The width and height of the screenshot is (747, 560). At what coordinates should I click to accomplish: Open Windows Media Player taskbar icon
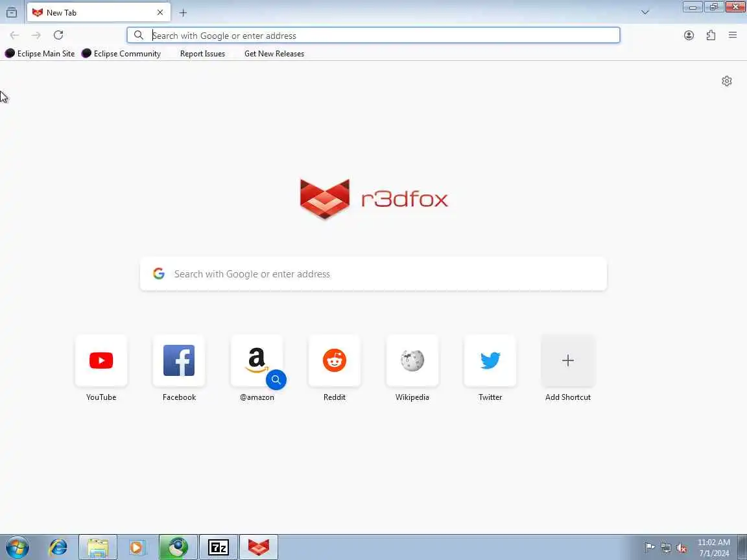click(x=137, y=547)
